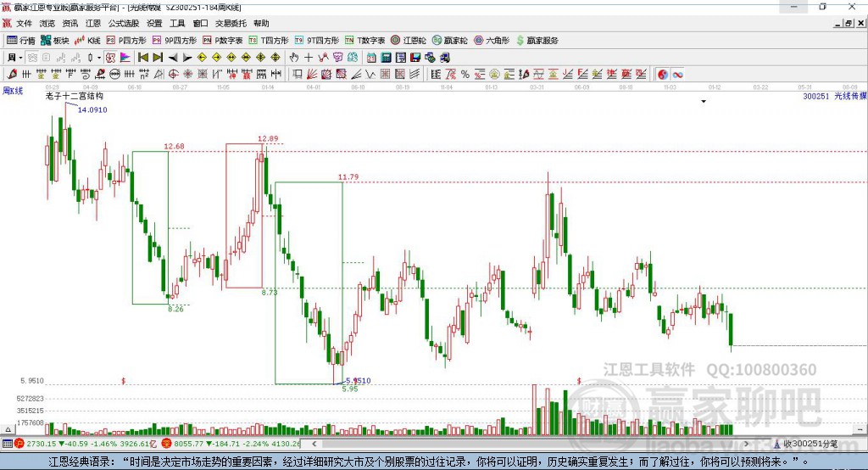Select the red Gann fan lines tool
Image resolution: width=868 pixels, height=470 pixels.
(312, 75)
